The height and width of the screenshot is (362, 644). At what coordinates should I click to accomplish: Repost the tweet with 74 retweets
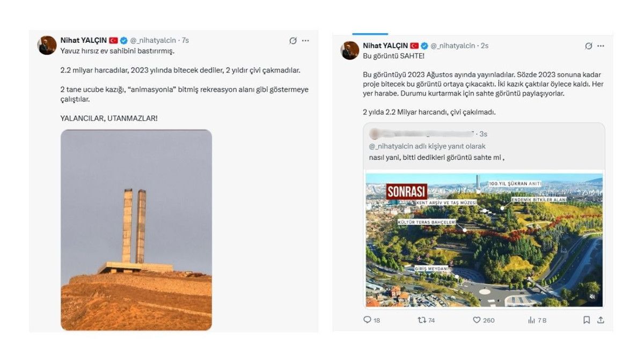tap(422, 320)
